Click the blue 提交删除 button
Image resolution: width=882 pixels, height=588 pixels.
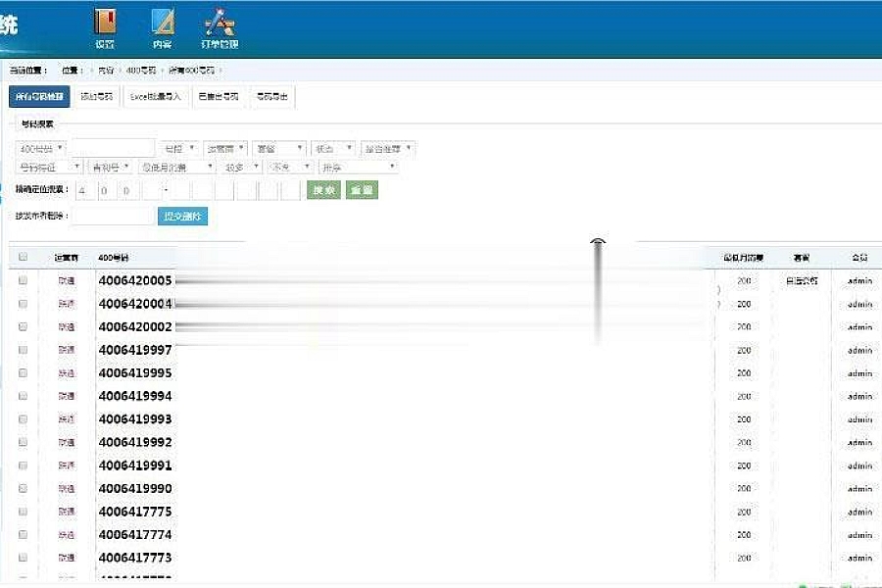(182, 217)
